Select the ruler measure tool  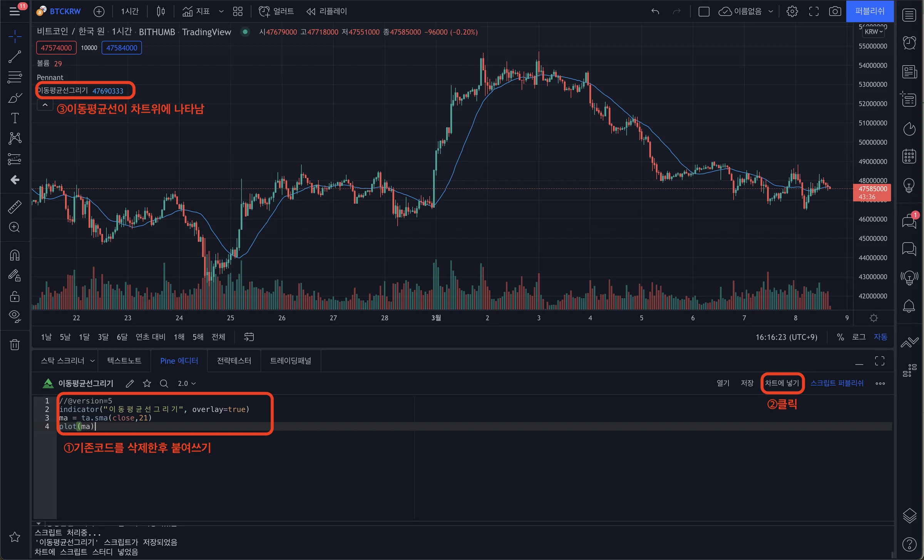click(x=15, y=207)
